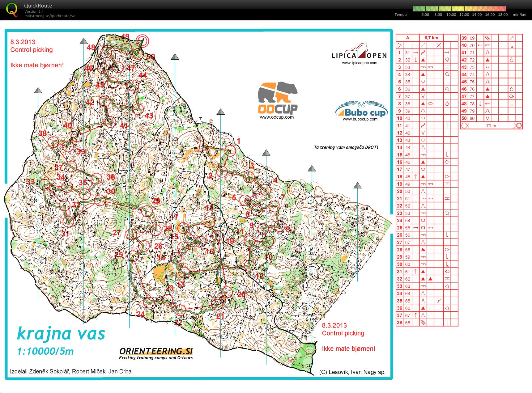Screen dimensions: 532x393
Task: Open the www.bubocup.com link
Action: coord(360,119)
